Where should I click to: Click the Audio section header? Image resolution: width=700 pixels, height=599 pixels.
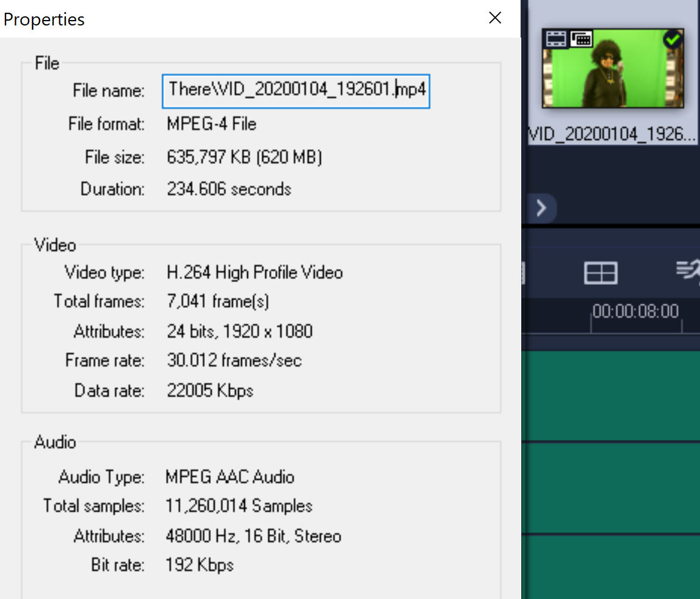(55, 443)
